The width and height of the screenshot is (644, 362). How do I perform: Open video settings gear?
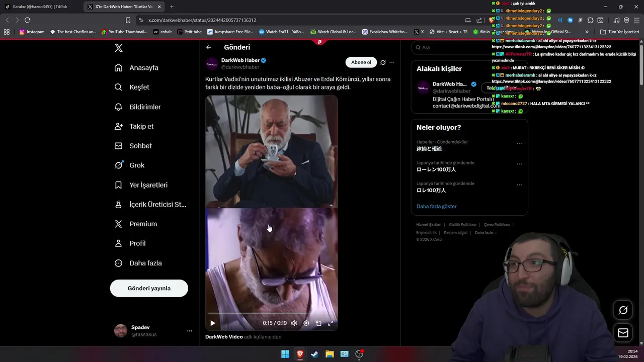point(306,323)
